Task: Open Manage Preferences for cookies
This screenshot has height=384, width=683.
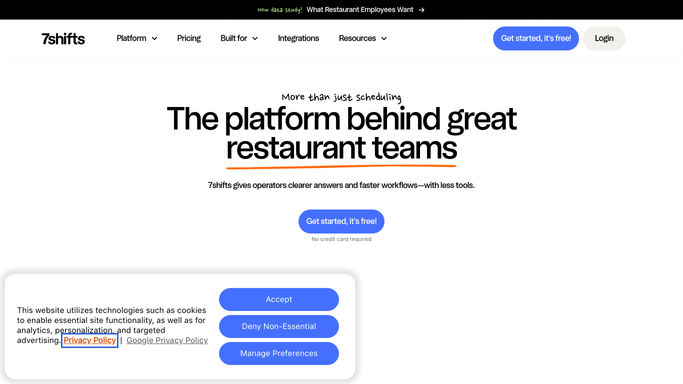Action: tap(279, 353)
